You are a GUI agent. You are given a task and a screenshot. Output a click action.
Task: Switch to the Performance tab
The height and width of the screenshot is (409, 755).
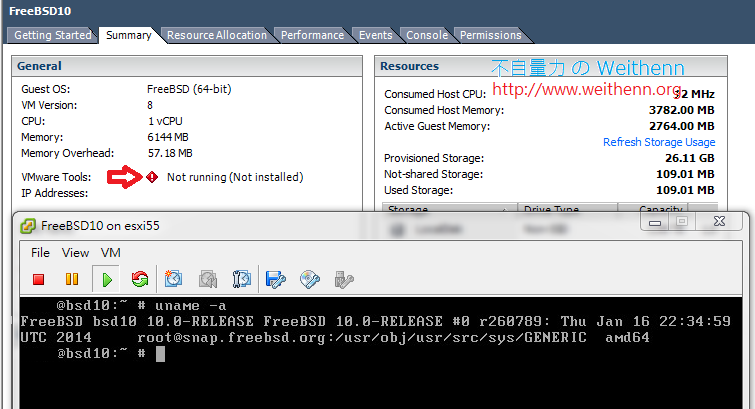pyautogui.click(x=312, y=35)
